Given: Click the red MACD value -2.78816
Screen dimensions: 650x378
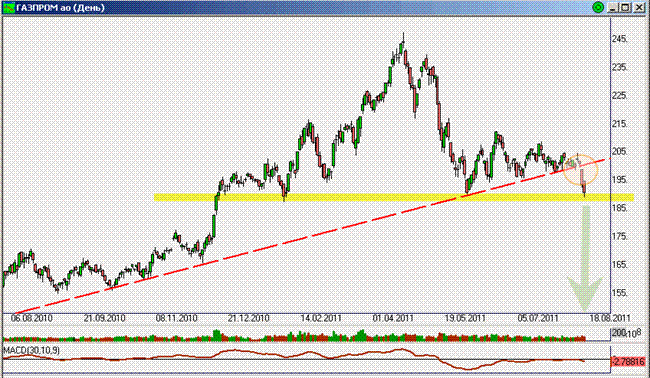Looking at the screenshot, I should coord(628,361).
